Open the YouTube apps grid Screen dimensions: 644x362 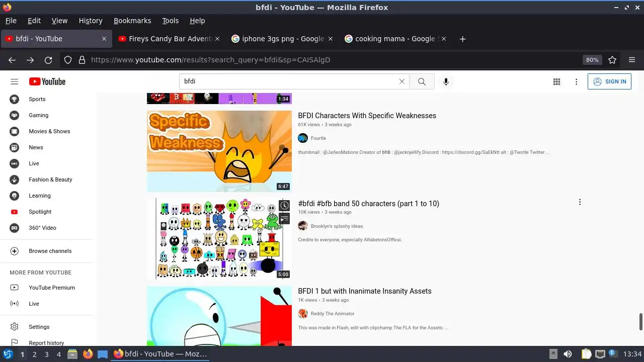[556, 81]
